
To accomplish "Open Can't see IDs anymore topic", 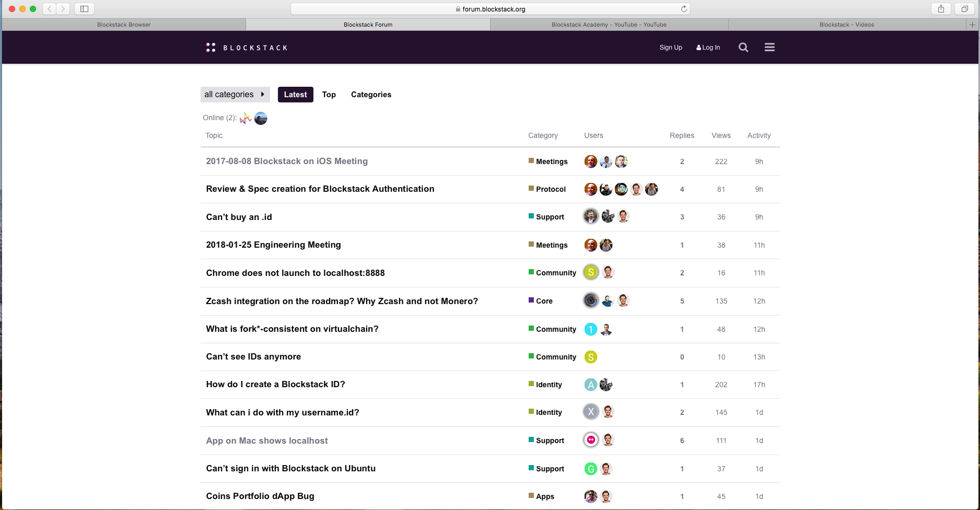I will point(253,356).
